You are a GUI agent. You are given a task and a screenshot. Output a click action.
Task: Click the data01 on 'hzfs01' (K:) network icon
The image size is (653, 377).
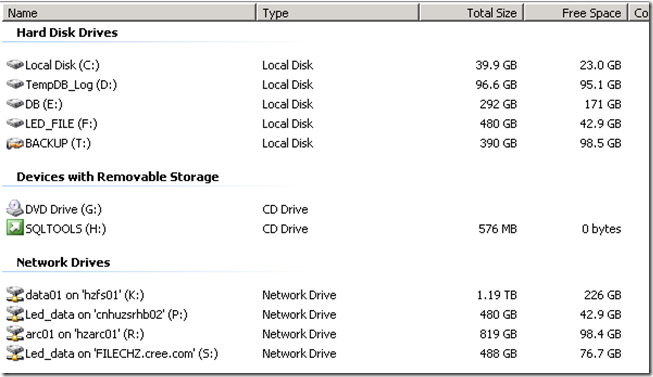coord(15,294)
